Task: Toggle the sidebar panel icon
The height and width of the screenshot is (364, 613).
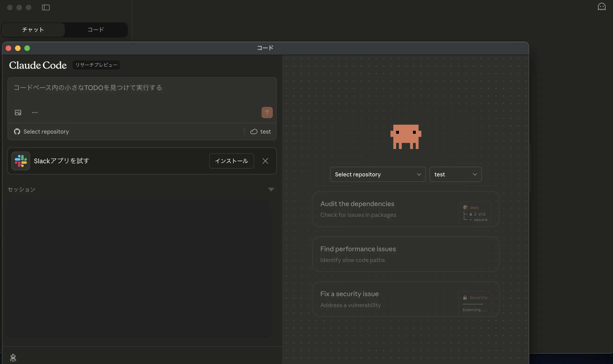Action: tap(46, 8)
